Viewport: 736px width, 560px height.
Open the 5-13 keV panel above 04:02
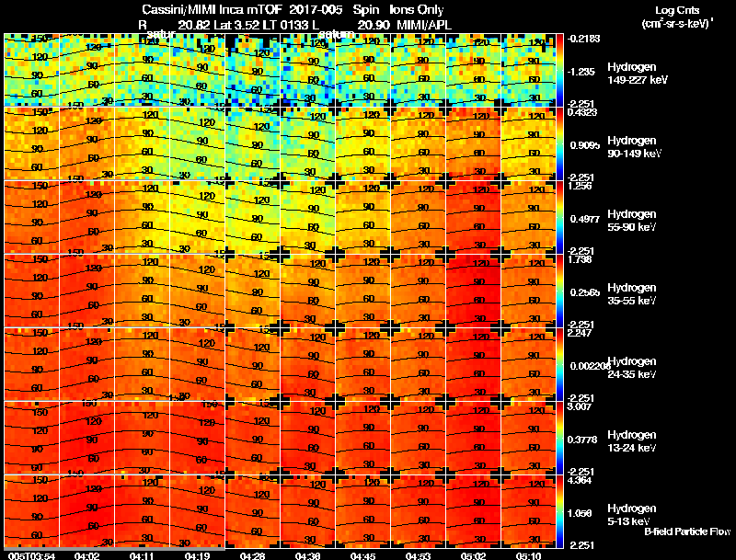(x=86, y=511)
